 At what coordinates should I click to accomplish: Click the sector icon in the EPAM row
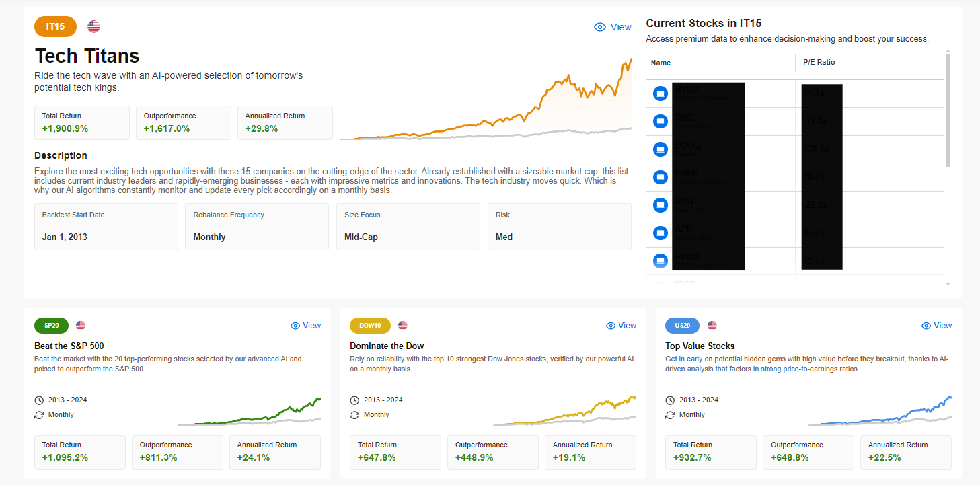661,261
